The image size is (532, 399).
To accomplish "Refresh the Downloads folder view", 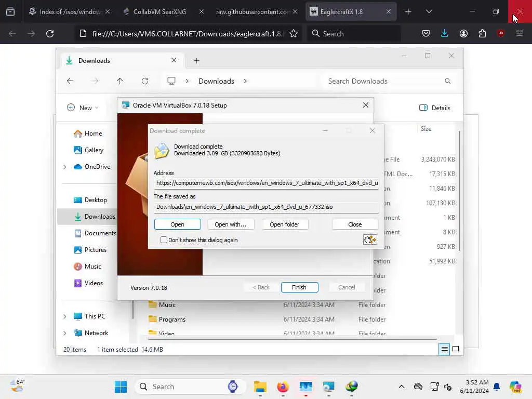I will click(x=145, y=81).
